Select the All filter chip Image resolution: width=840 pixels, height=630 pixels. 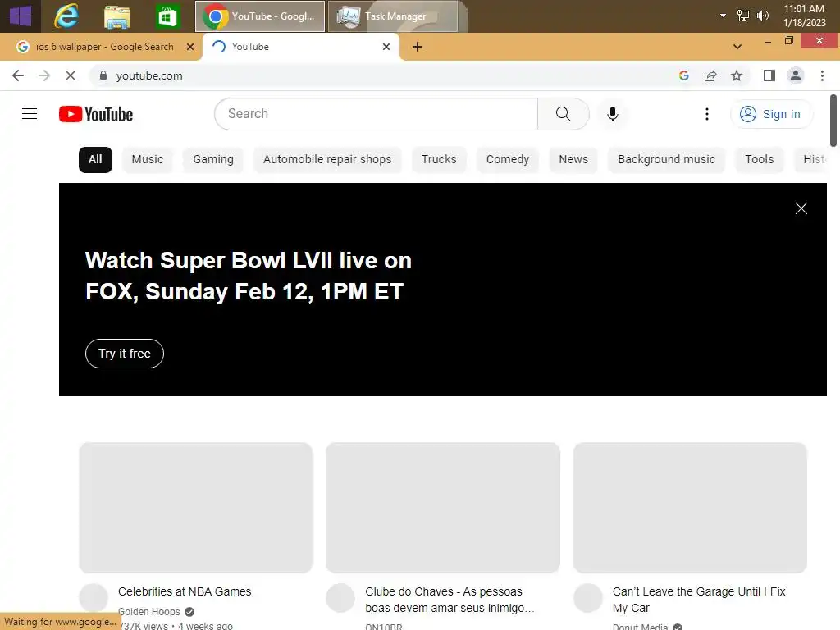[95, 160]
